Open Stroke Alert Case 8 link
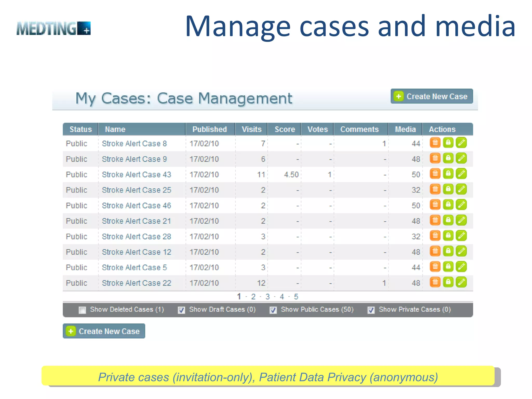Viewport: 532px width, 399px height. click(x=134, y=144)
